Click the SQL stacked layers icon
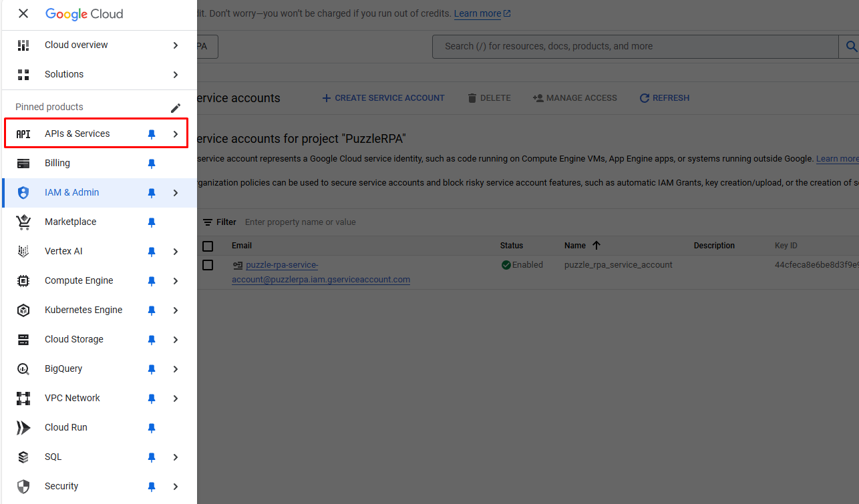 click(23, 457)
